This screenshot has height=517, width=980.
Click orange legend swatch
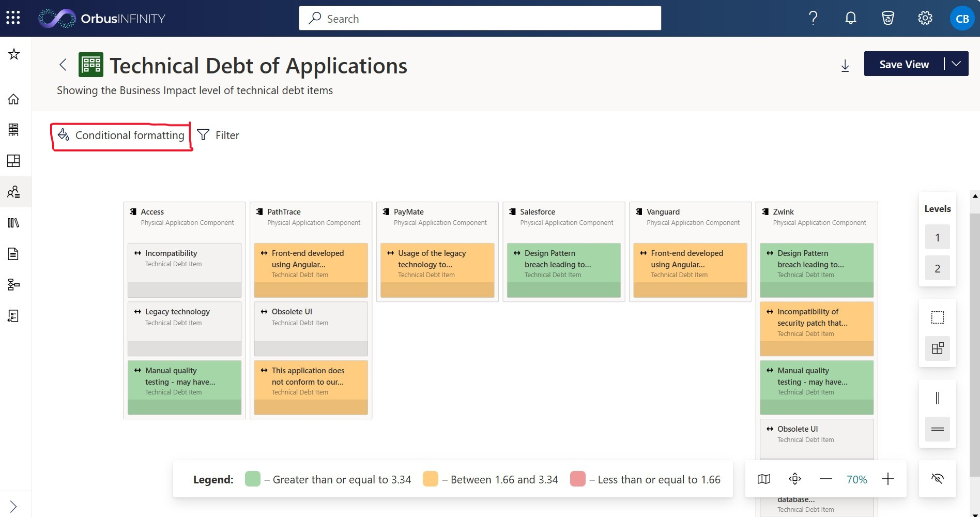coord(431,479)
